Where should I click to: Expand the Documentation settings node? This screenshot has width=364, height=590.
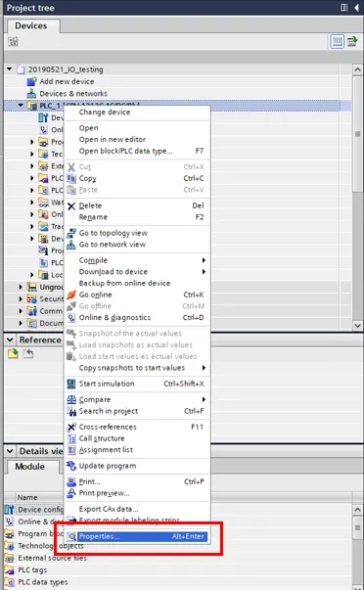(x=21, y=323)
